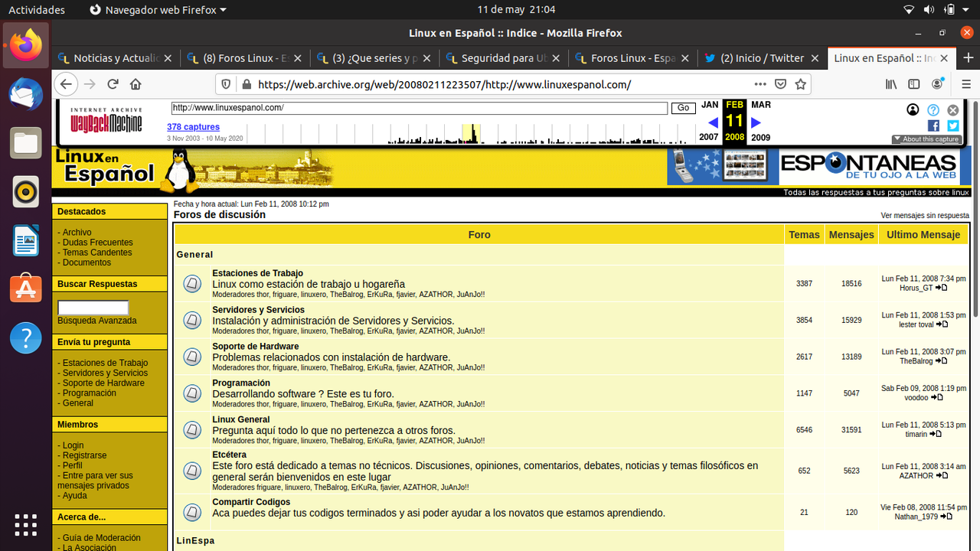Open Rhythmbox from the dock
Screen dimensions: 980x551
(x=26, y=191)
